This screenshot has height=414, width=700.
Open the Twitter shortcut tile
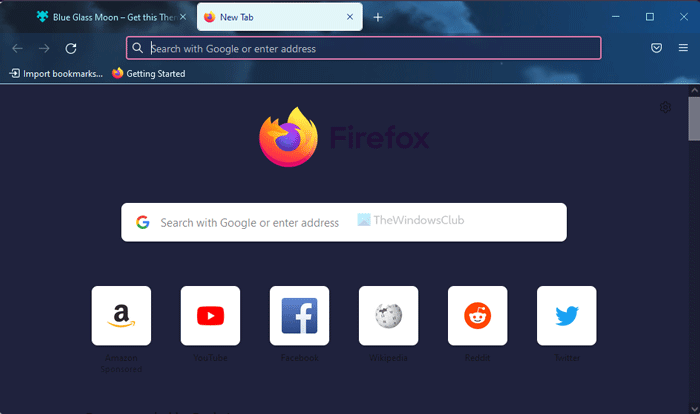point(567,316)
